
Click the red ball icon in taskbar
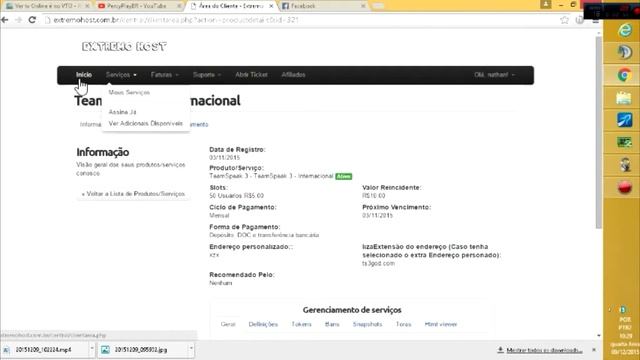(x=624, y=188)
